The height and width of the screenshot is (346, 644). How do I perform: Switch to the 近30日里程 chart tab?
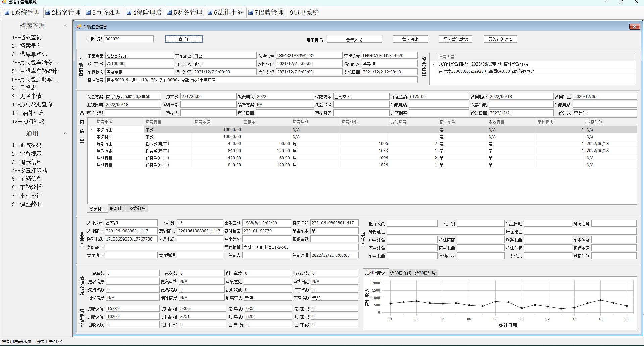(x=425, y=273)
